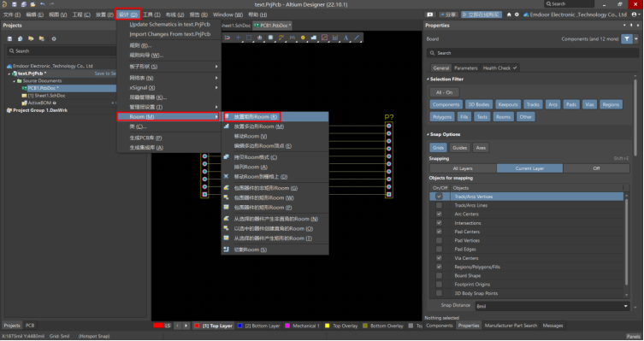The width and height of the screenshot is (644, 341).
Task: Toggle Pad Centers snapping checkbox
Action: (x=439, y=232)
